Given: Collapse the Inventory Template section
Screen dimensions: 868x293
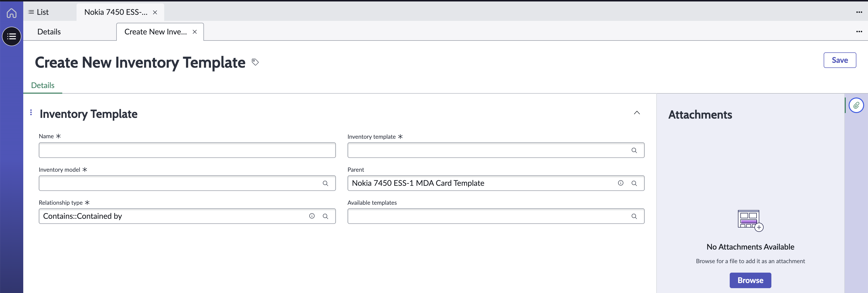Looking at the screenshot, I should (x=636, y=113).
